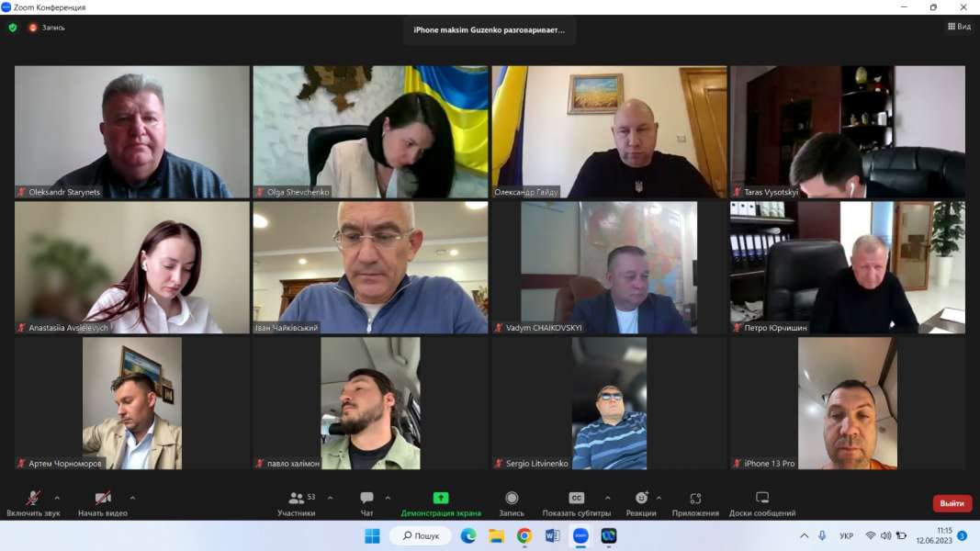Select Olga Shevchenko's video tile
Viewport: 980px width, 551px height.
click(x=370, y=131)
